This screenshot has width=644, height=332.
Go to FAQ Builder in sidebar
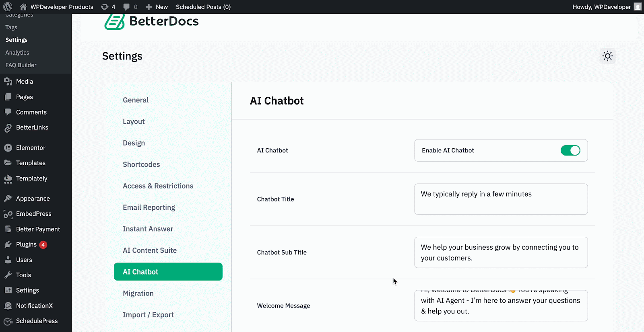point(21,65)
